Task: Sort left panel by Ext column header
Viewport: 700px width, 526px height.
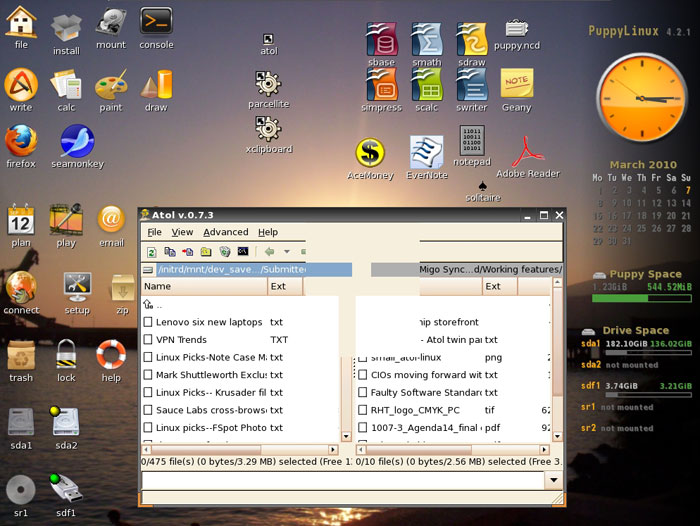Action: click(x=285, y=286)
